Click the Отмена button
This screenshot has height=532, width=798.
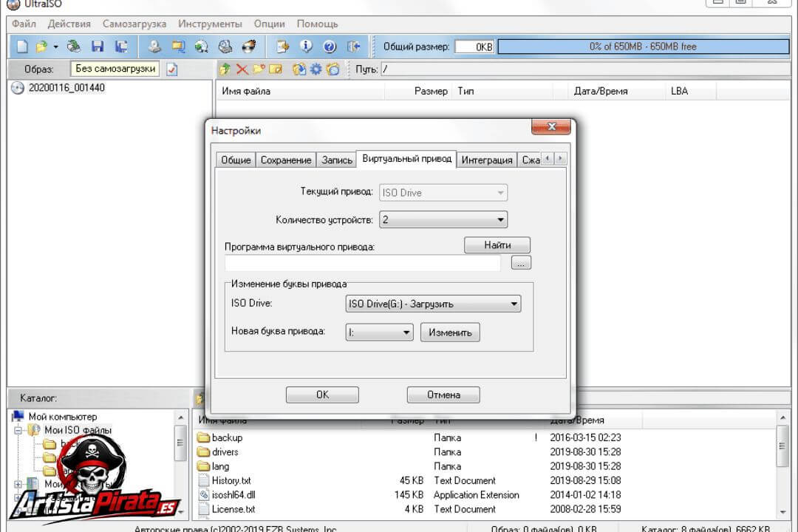(x=443, y=395)
